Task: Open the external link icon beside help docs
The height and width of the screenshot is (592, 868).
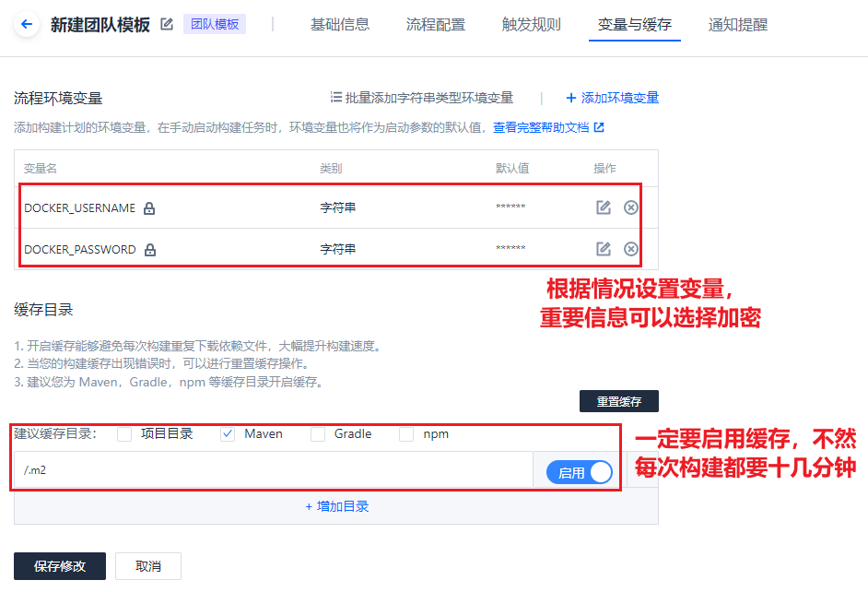Action: tap(599, 127)
